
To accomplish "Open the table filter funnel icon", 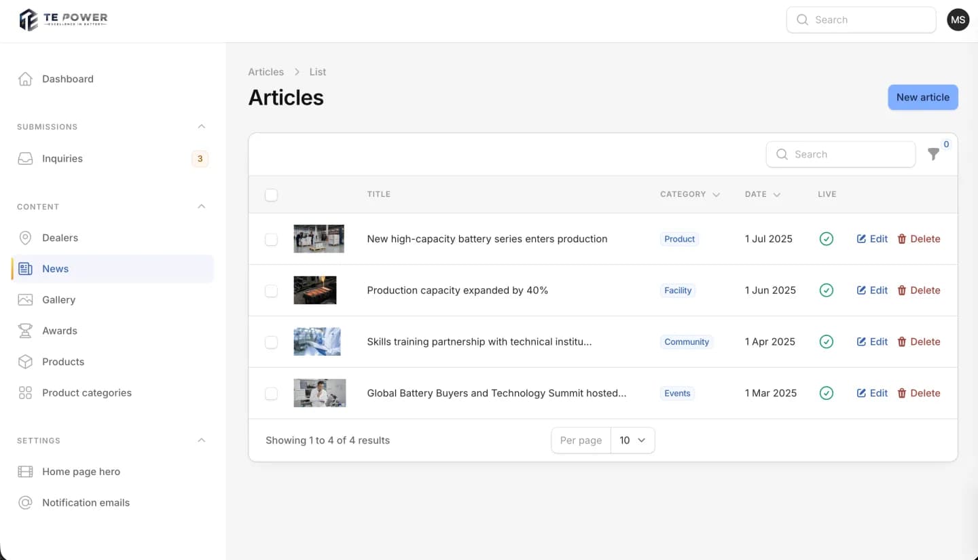I will [x=934, y=154].
